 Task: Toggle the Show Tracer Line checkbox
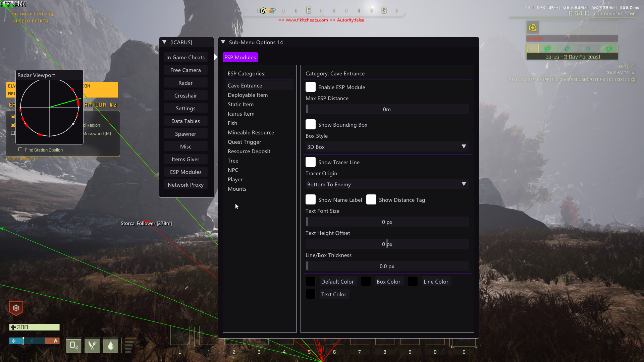pos(311,162)
